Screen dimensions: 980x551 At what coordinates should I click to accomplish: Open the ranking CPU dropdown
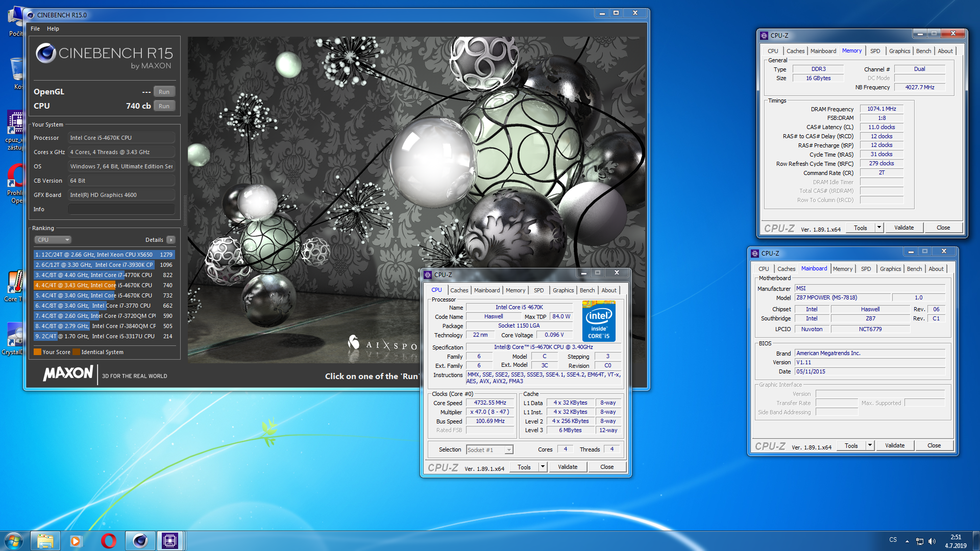click(53, 240)
